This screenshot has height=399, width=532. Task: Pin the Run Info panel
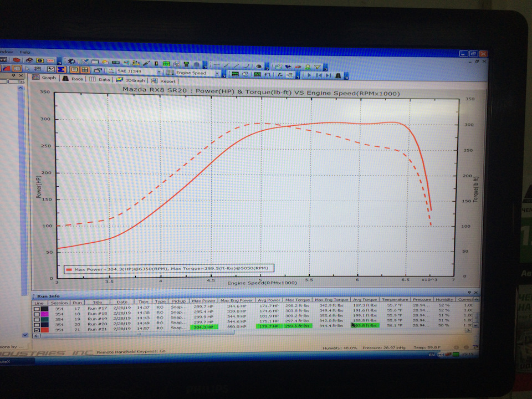coord(469,292)
